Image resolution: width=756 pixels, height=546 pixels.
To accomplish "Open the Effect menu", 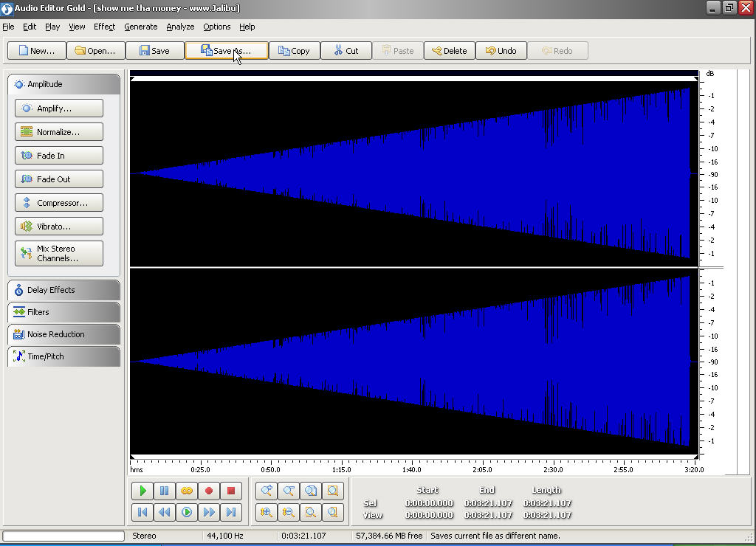I will click(x=104, y=27).
